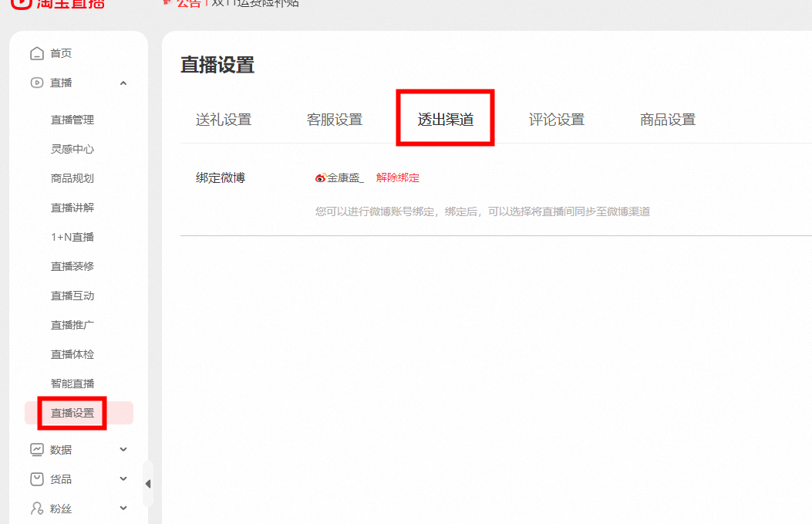Switch to the 评论设置 tab
The height and width of the screenshot is (524, 812).
point(557,120)
